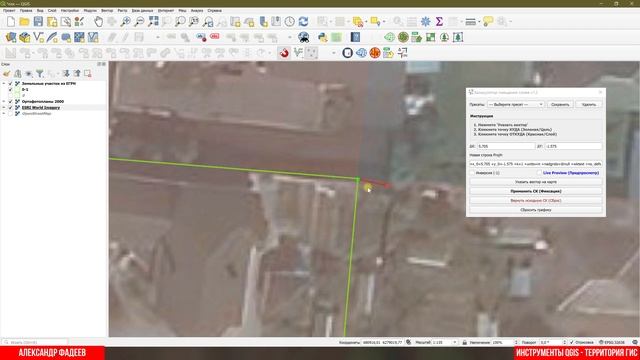Enable snapping with the red magnet icon
The image size is (640, 360).
coord(284,53)
